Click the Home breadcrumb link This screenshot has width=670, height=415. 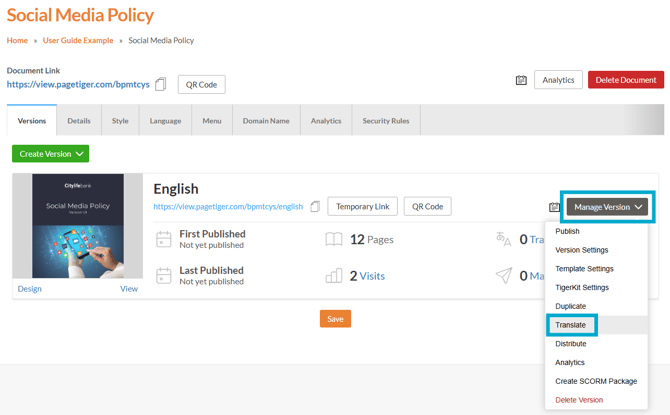[17, 40]
